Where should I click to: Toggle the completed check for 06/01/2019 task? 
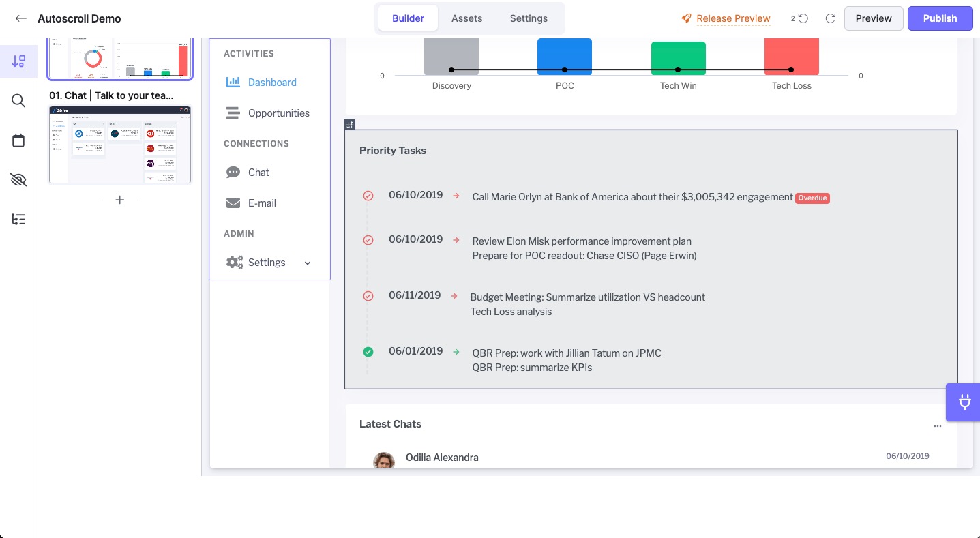coord(368,352)
